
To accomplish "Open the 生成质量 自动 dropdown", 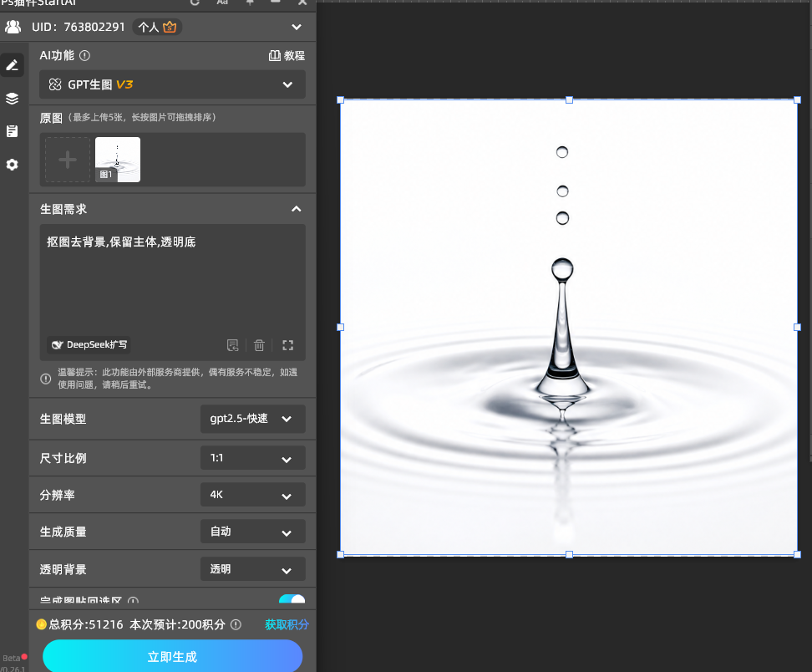I will tap(253, 532).
